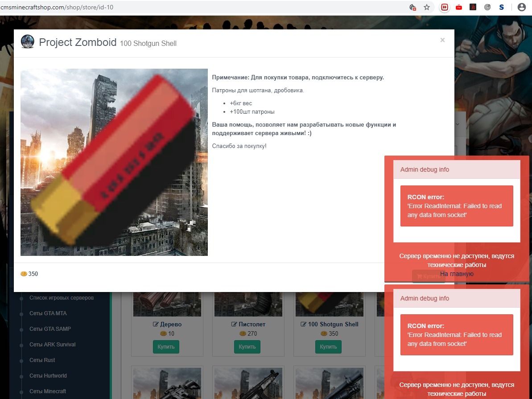Click the blue 'S' extension icon
The width and height of the screenshot is (532, 399).
502,7
